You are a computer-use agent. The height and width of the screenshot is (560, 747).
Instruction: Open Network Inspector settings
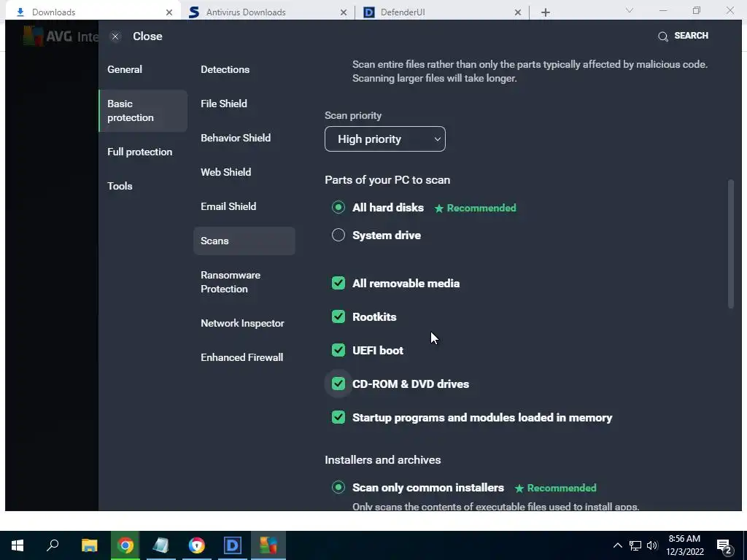[x=242, y=323]
